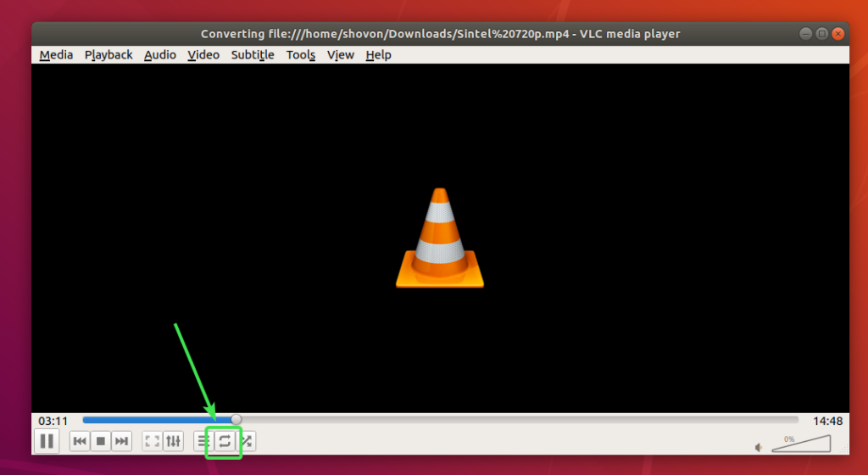Open the Playback menu
Image resolution: width=868 pixels, height=475 pixels.
tap(108, 55)
